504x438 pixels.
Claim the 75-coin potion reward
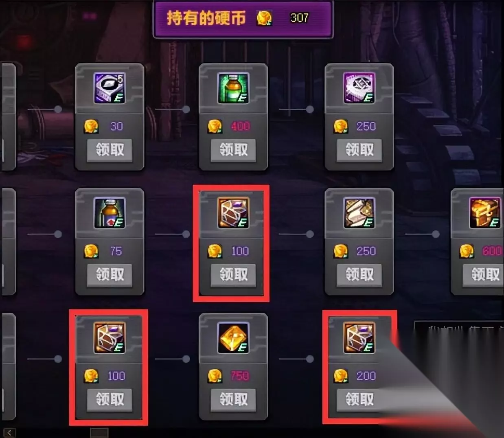point(110,275)
